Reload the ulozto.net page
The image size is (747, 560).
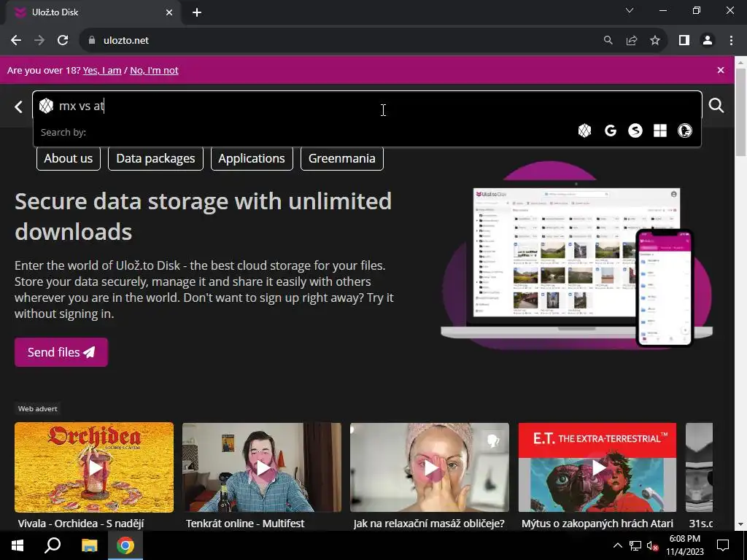(x=63, y=41)
